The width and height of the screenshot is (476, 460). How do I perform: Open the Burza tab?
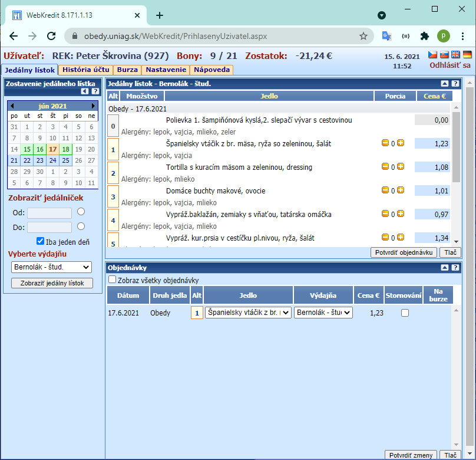[127, 70]
